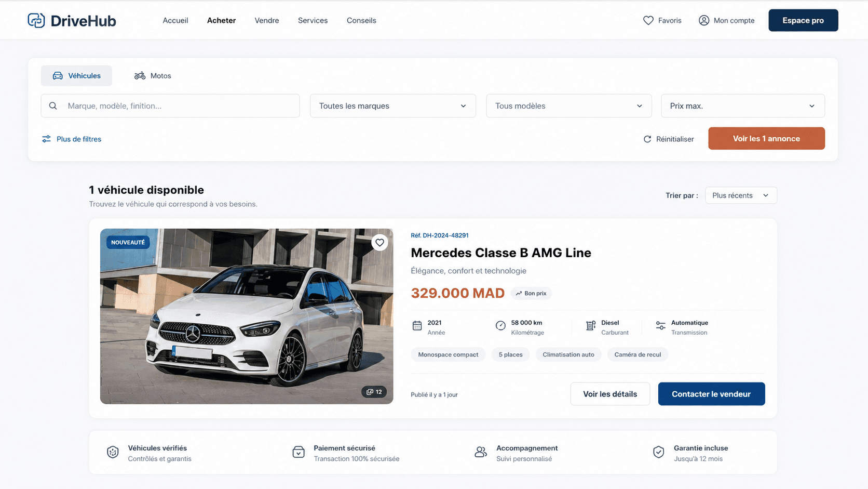Open the Conseils menu item
The image size is (868, 489).
point(361,20)
